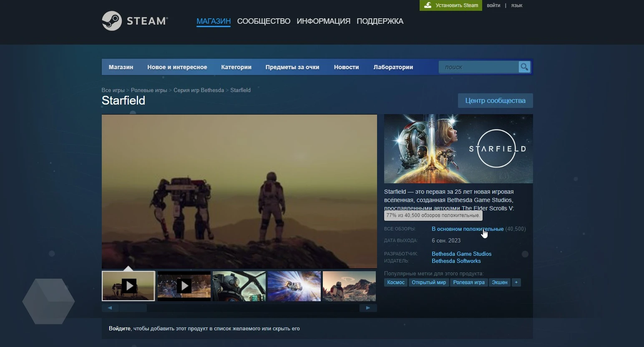Go to Ролевые игры breadcrumb
Viewport: 644px width, 347px height.
pyautogui.click(x=149, y=90)
